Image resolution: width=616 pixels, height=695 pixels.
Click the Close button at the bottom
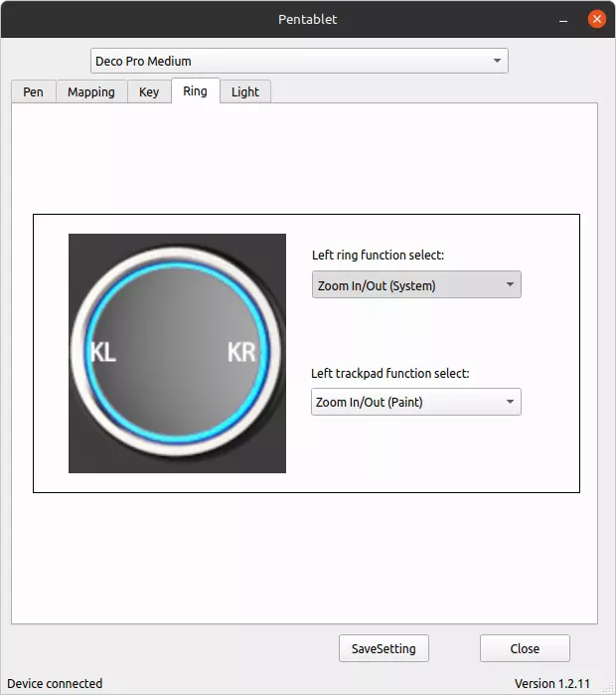click(525, 648)
